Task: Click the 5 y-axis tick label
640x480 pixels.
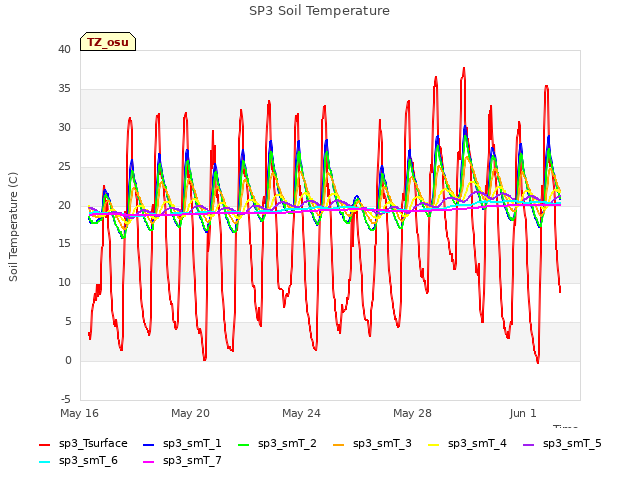Action: [68, 322]
